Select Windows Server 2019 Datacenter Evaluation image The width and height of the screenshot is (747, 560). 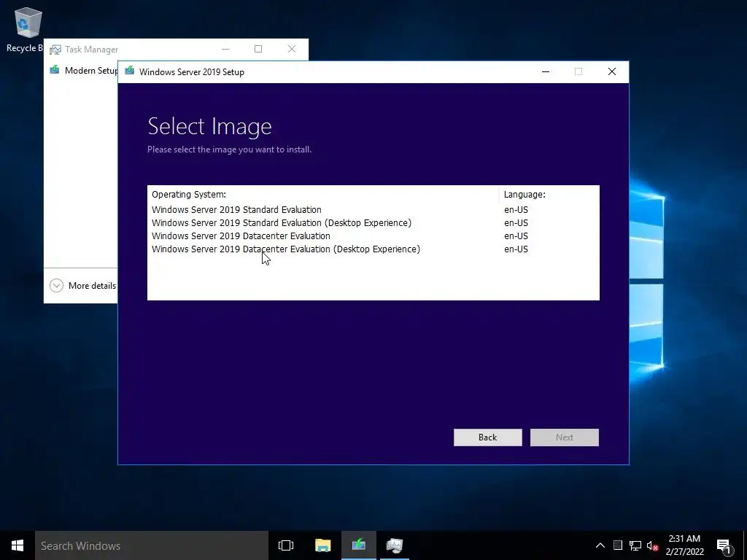373,236
